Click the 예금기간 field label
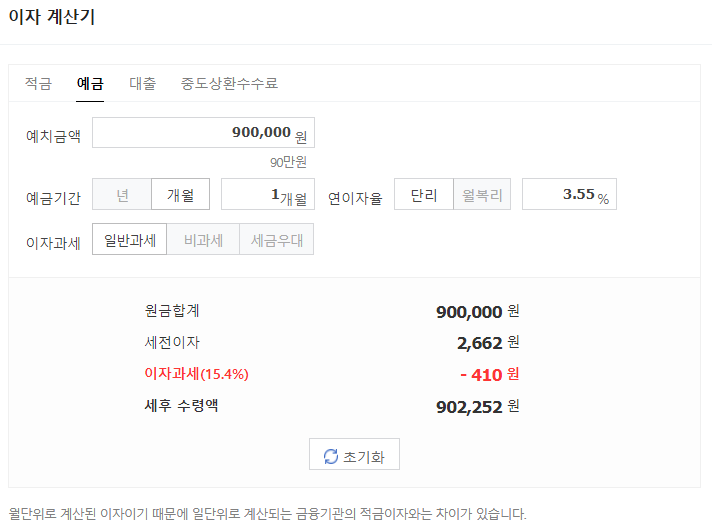 tap(53, 198)
